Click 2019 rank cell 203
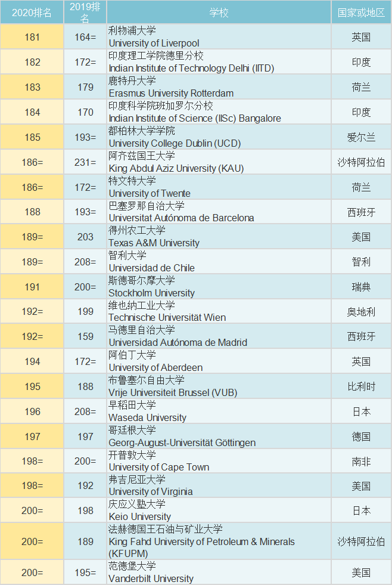 [85, 237]
